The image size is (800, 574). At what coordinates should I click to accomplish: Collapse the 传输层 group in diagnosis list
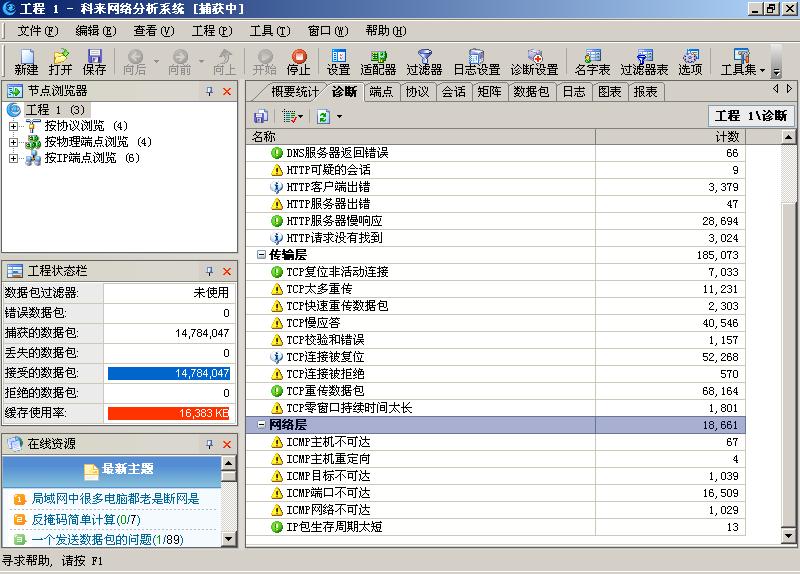point(261,255)
